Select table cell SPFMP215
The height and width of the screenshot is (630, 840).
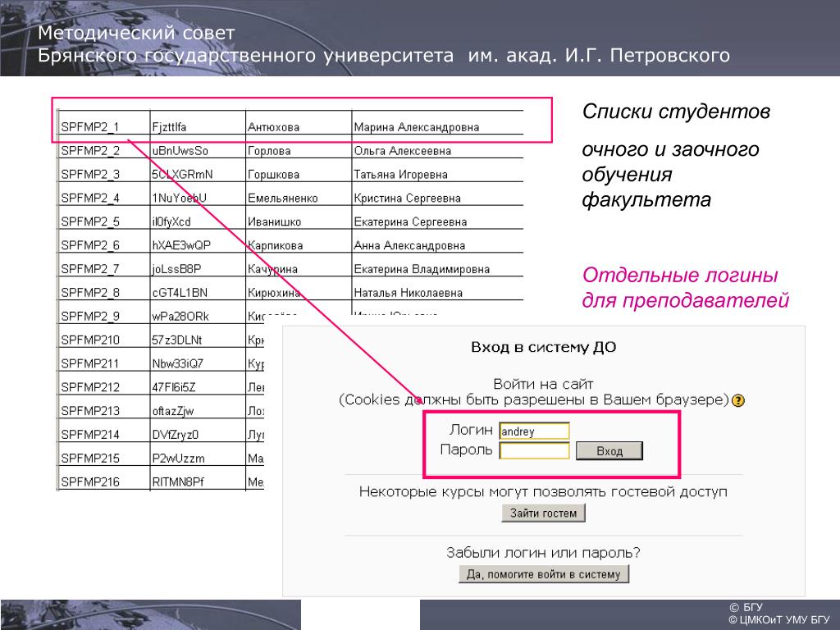103,454
